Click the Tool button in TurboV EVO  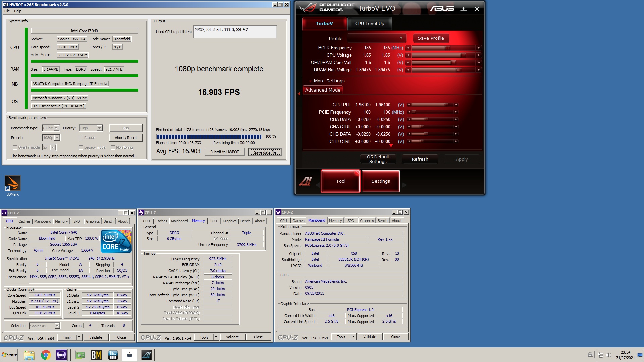pos(340,181)
